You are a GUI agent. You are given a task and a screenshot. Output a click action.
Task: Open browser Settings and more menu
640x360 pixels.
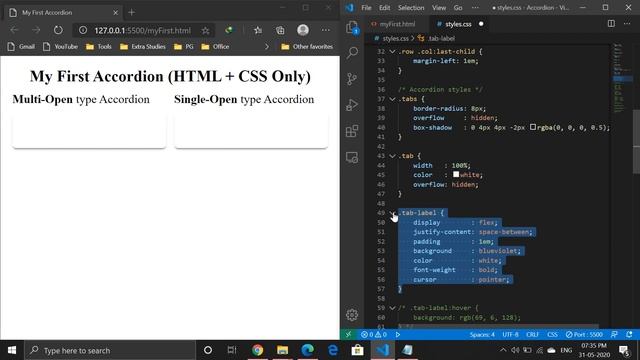coord(325,30)
